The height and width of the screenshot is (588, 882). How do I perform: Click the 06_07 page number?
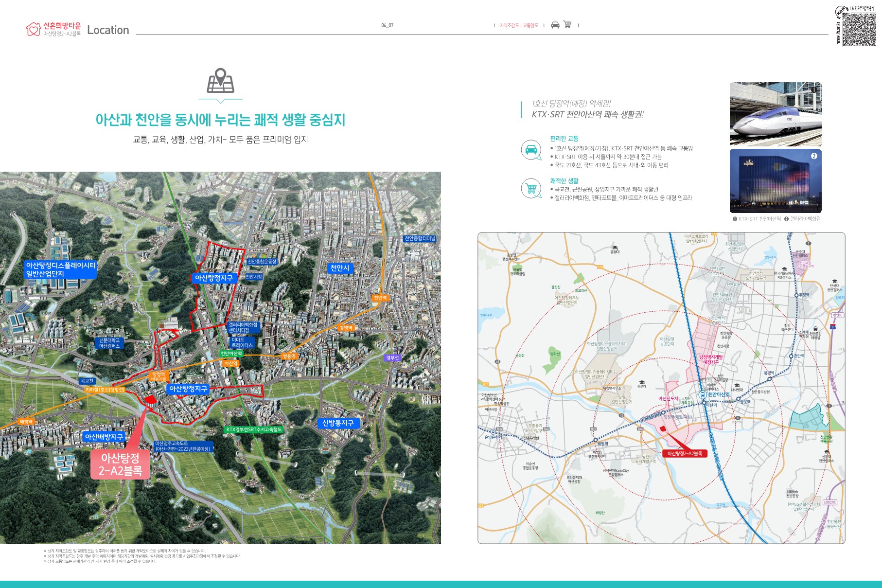click(x=388, y=25)
